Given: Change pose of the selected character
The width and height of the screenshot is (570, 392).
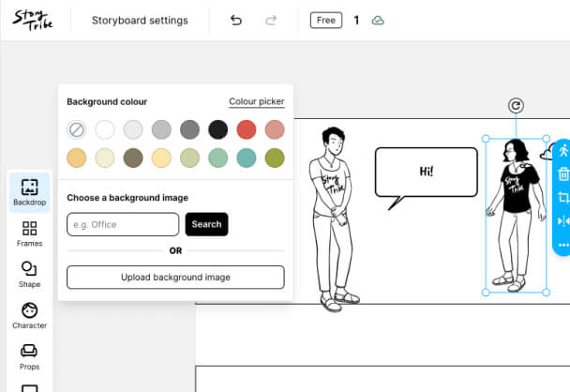Looking at the screenshot, I should (x=563, y=151).
